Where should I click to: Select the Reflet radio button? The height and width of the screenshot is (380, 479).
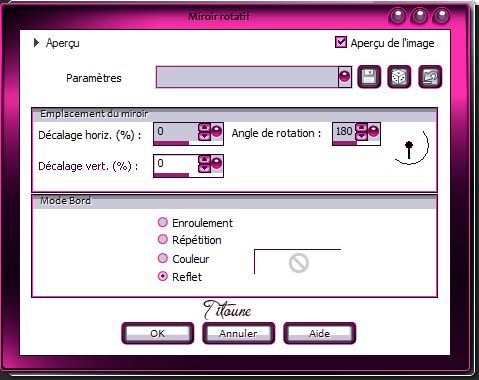(x=162, y=276)
